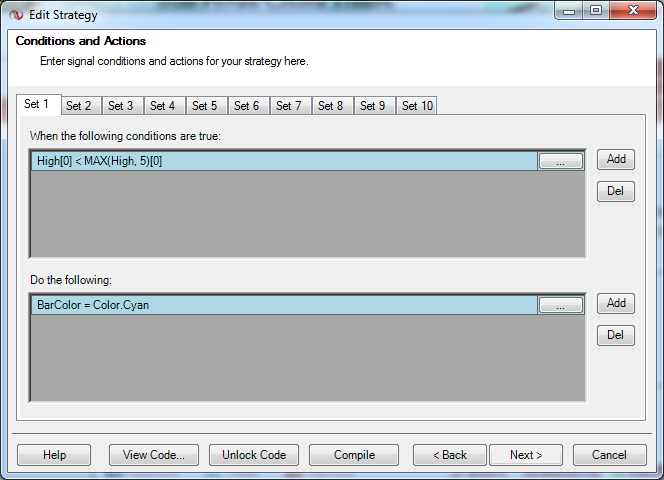Minimize the Edit Strategy window
The height and width of the screenshot is (480, 664).
(x=569, y=11)
